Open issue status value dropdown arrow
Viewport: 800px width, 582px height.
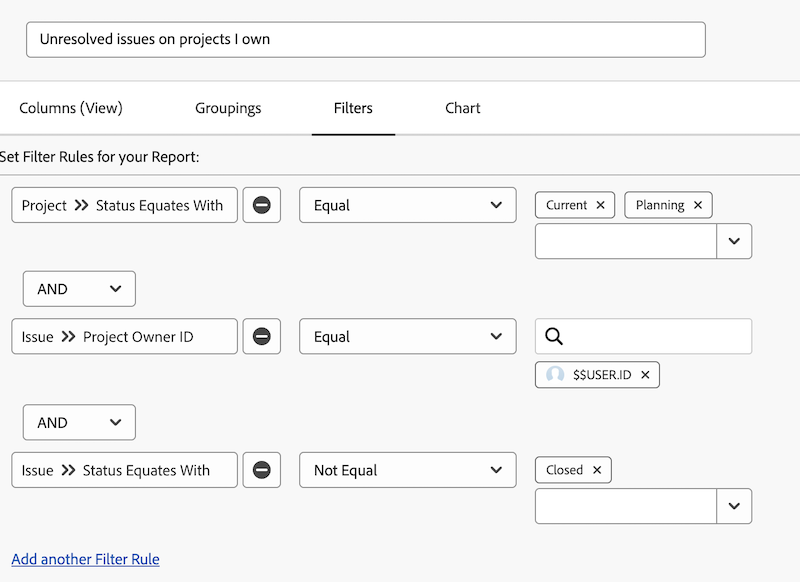pos(734,506)
